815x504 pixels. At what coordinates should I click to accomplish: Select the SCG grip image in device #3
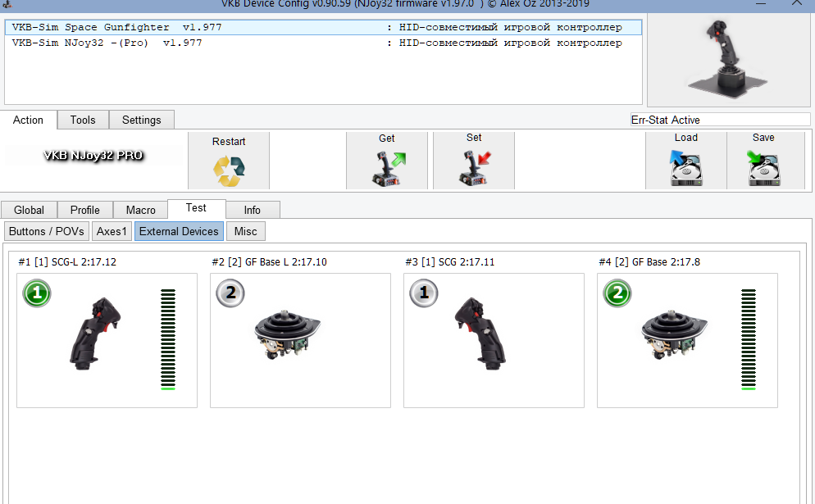480,334
